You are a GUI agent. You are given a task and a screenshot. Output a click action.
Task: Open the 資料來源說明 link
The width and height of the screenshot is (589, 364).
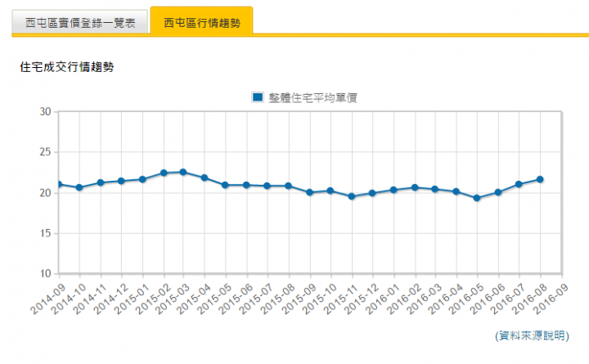[x=533, y=335]
